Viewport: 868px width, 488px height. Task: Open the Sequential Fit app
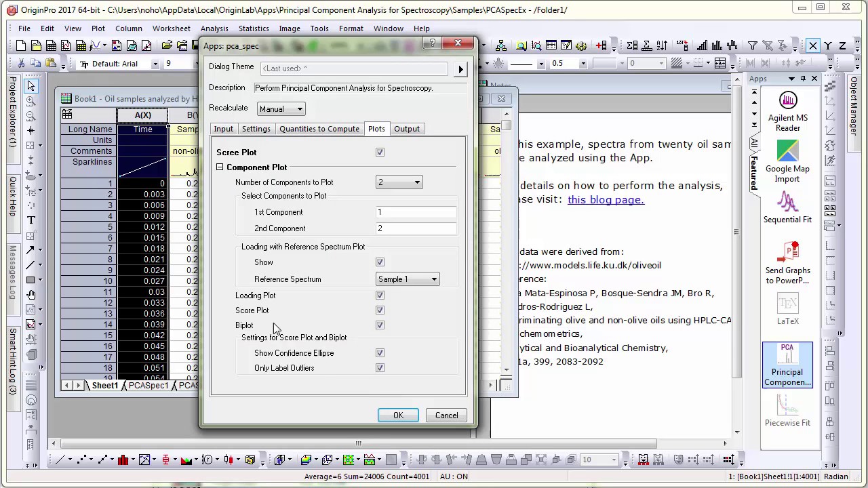point(787,207)
